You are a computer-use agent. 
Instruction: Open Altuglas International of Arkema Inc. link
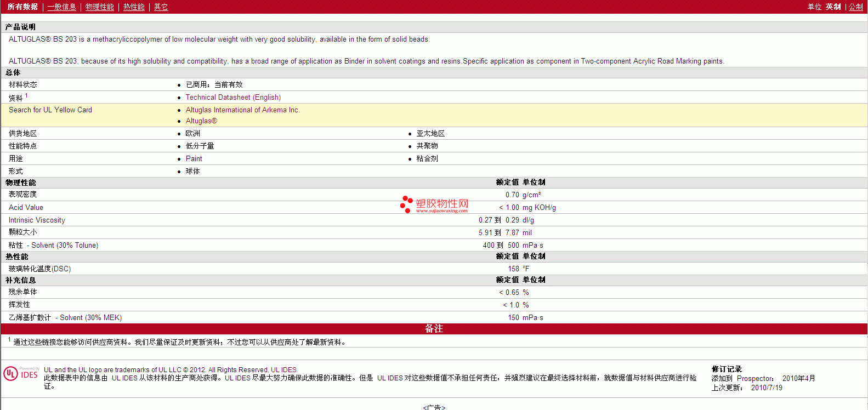(x=242, y=110)
